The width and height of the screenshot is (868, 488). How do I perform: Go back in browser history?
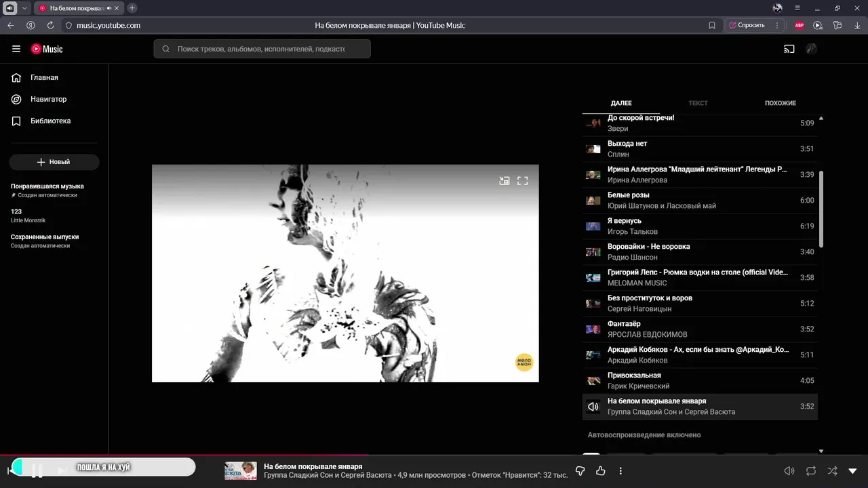tap(10, 25)
